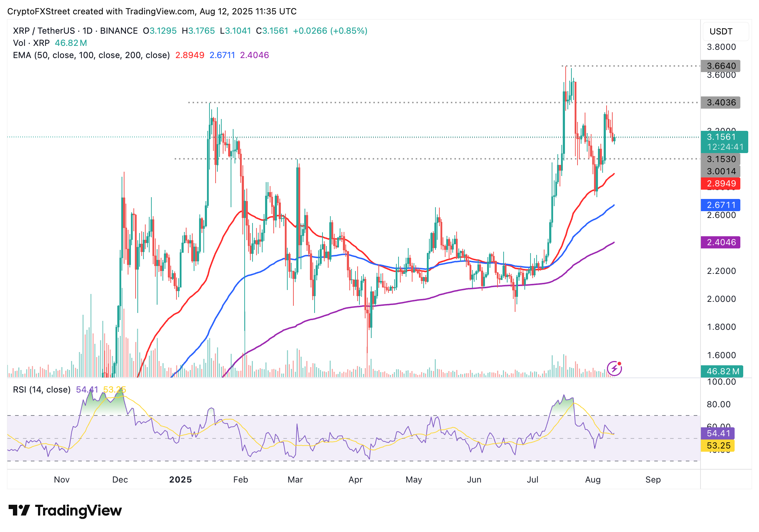
Task: Select the Vol · XRP indicator legend
Action: coord(32,43)
